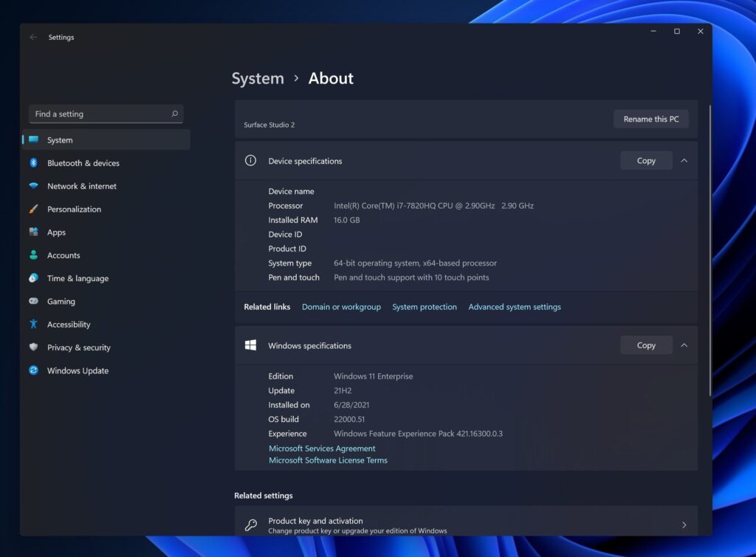The height and width of the screenshot is (557, 756).
Task: Click the Personalization paintbrush icon
Action: pyautogui.click(x=35, y=209)
